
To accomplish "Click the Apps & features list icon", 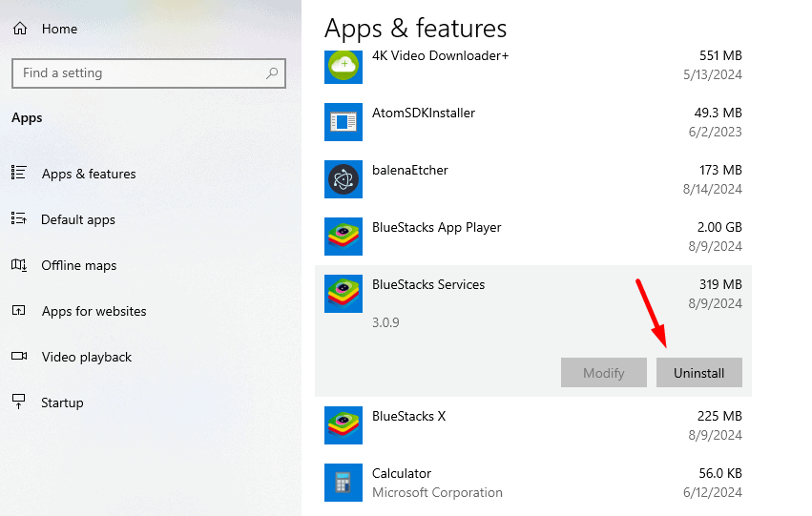I will point(19,173).
